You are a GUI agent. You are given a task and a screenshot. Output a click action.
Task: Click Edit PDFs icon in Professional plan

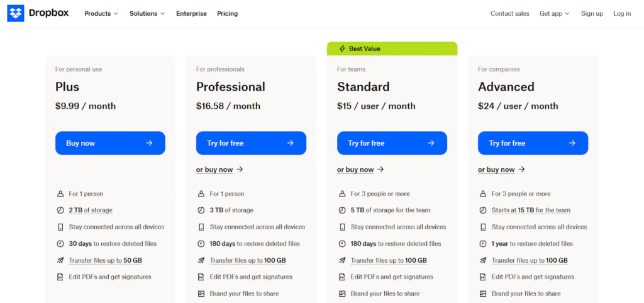click(201, 277)
